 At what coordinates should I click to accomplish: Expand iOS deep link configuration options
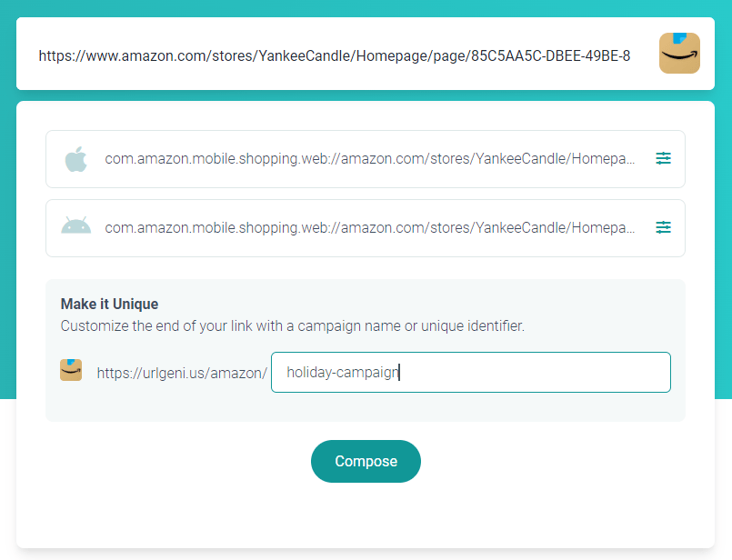[663, 157]
